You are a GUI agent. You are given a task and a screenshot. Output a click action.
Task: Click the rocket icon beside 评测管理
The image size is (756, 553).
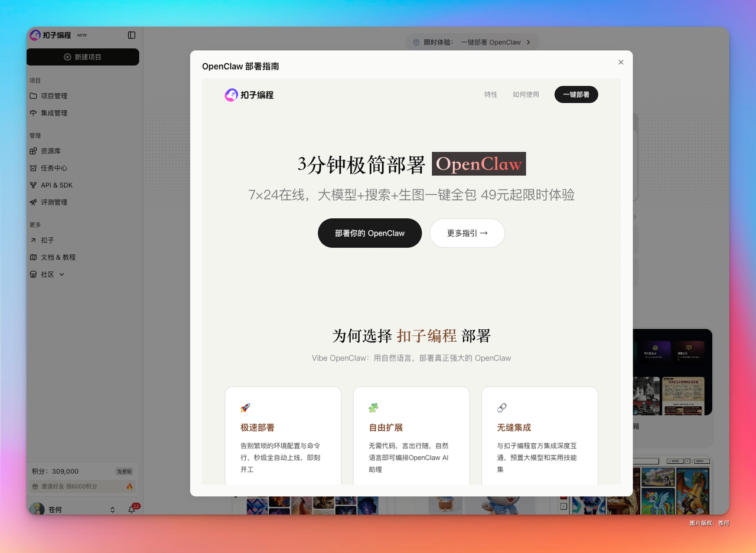(34, 202)
